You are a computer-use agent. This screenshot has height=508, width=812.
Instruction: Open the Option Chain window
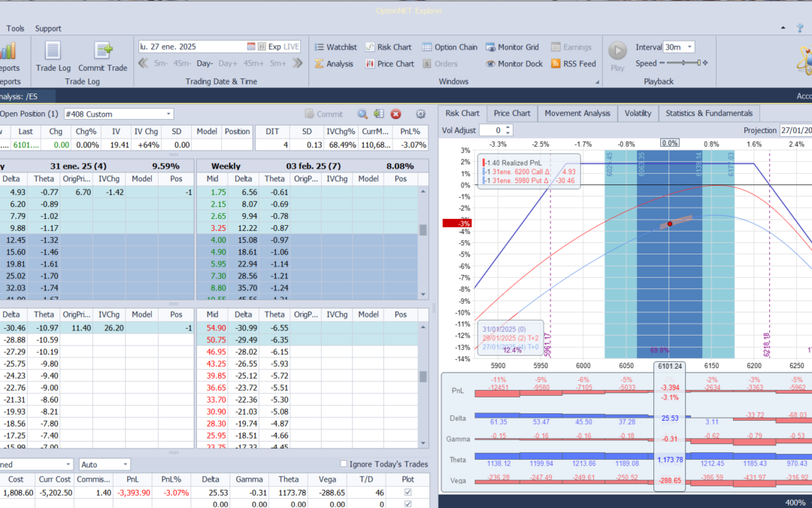pos(450,47)
